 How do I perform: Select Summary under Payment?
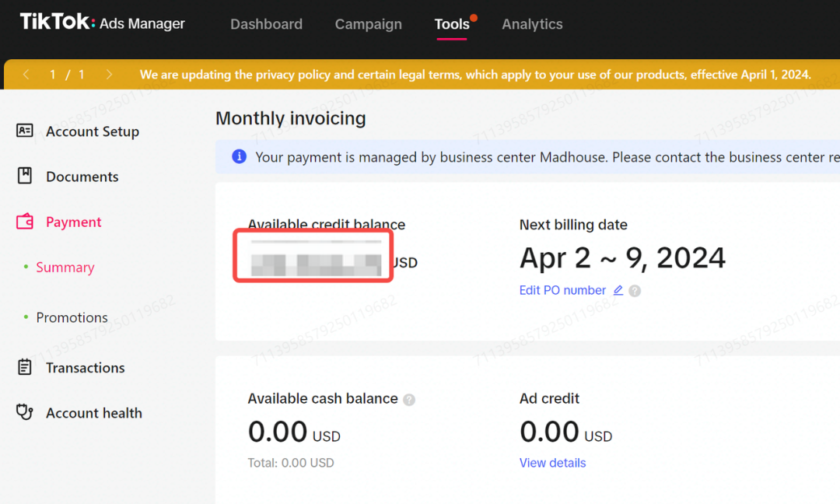[65, 267]
